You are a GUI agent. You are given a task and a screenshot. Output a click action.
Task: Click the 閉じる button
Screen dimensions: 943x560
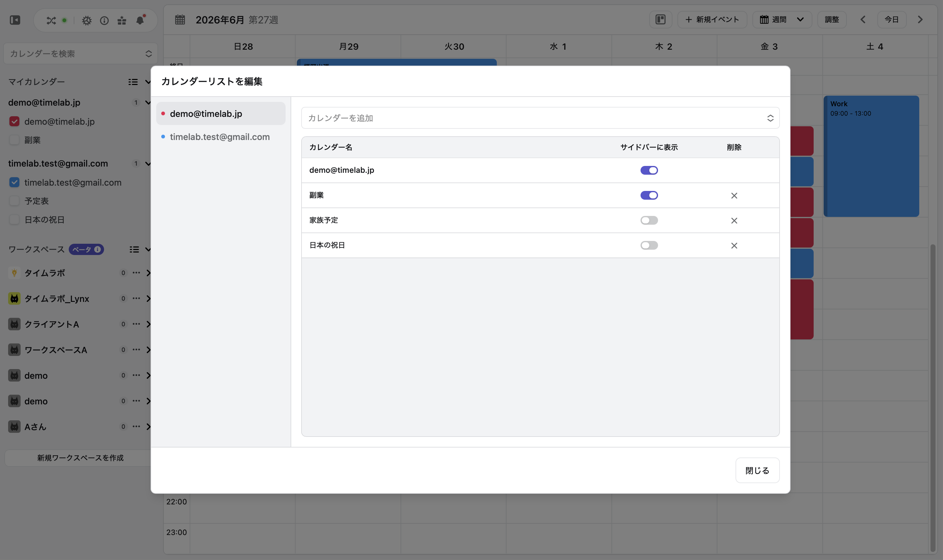click(757, 470)
